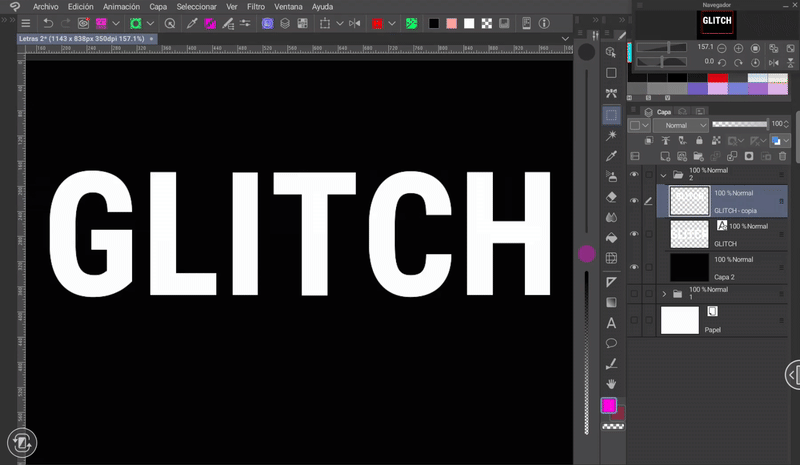Image resolution: width=800 pixels, height=465 pixels.
Task: Select the Balloon speech bubble tool
Action: [611, 343]
